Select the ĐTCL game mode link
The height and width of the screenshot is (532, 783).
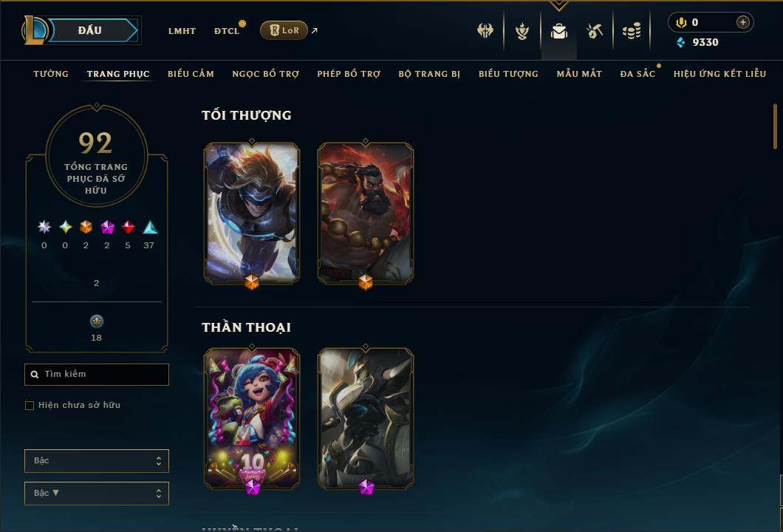(228, 31)
